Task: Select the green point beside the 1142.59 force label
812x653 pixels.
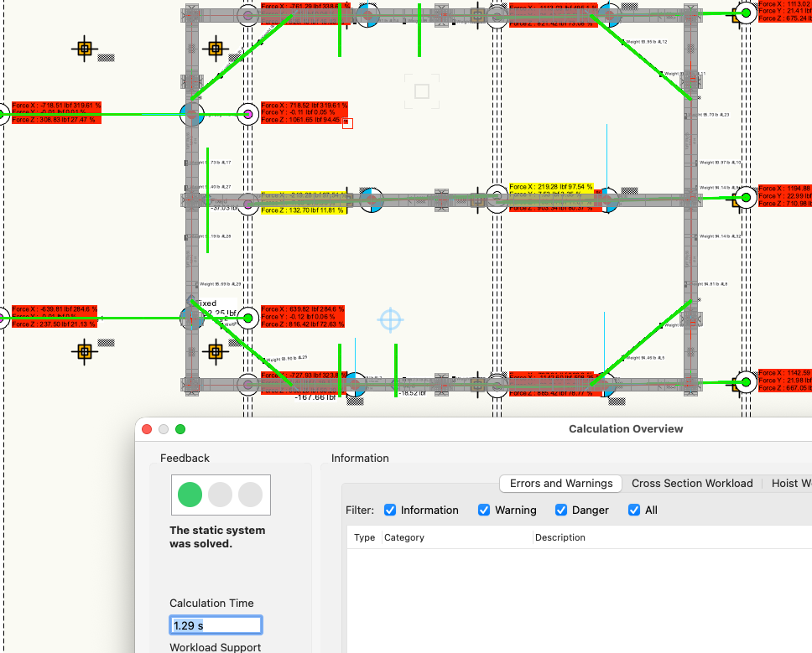Action: (745, 382)
